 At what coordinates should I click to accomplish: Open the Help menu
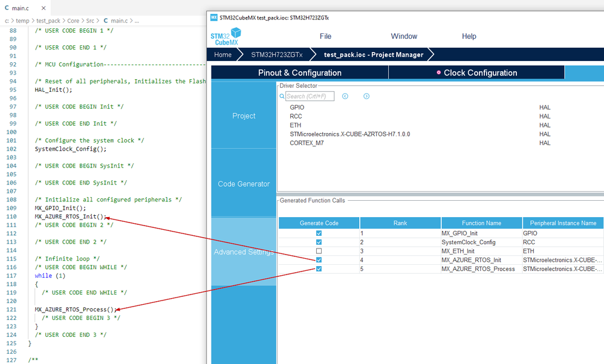[469, 36]
